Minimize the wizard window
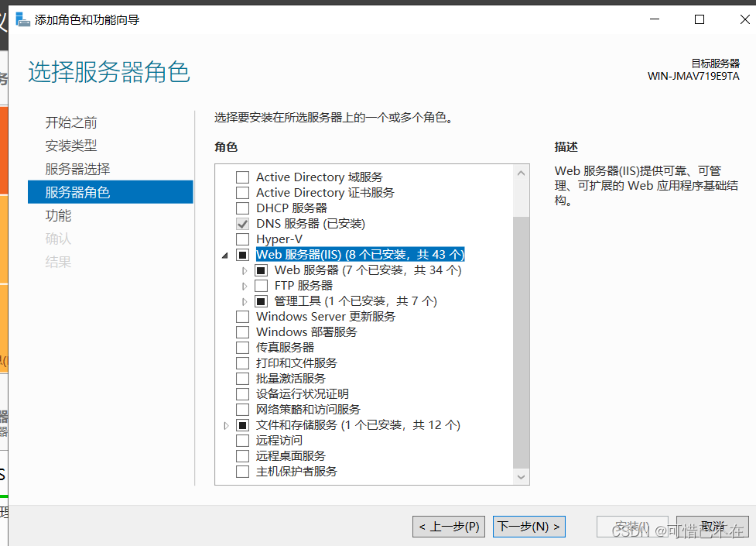The image size is (756, 546). pyautogui.click(x=655, y=19)
